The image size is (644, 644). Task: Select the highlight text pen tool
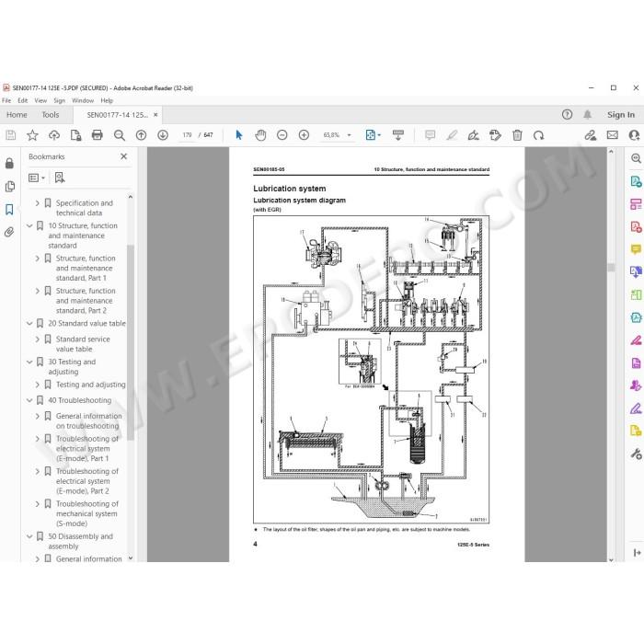pyautogui.click(x=452, y=135)
